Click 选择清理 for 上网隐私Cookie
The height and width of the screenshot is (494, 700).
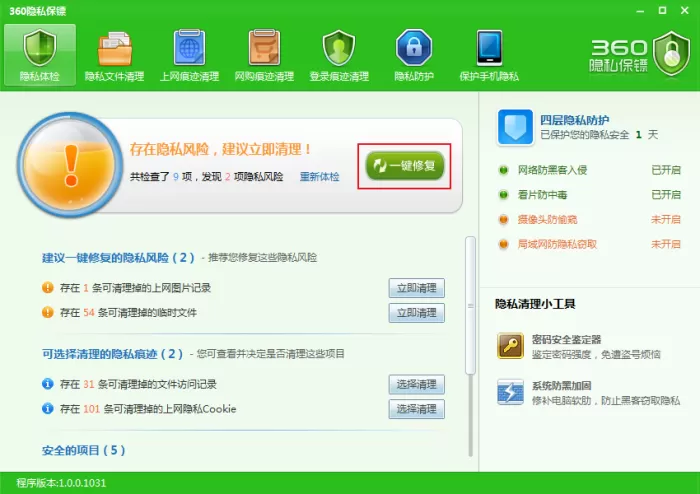click(417, 409)
